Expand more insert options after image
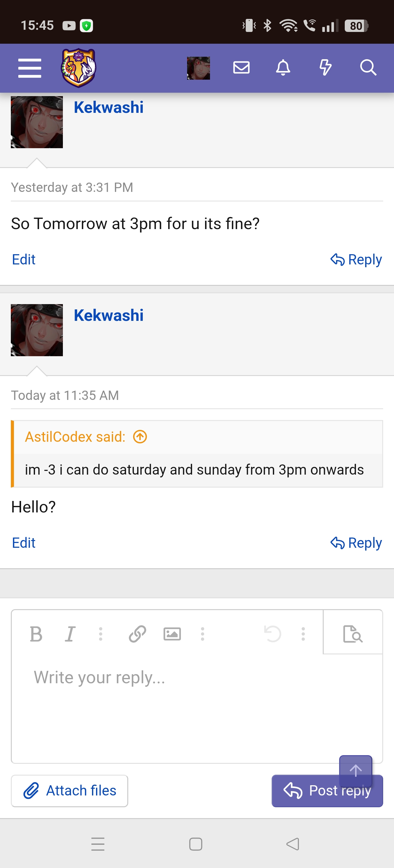This screenshot has width=394, height=868. 202,634
